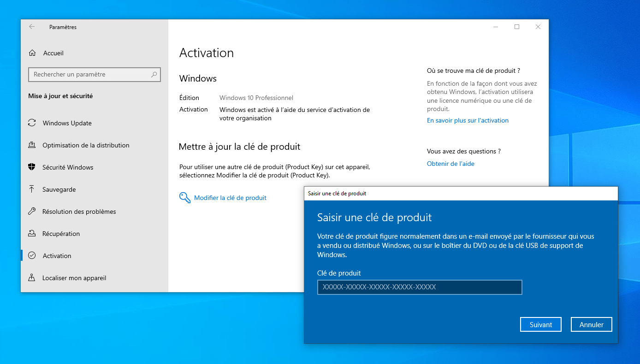Click the Obtenir de l'aide link
Viewport: 640px width, 364px height.
tap(450, 164)
